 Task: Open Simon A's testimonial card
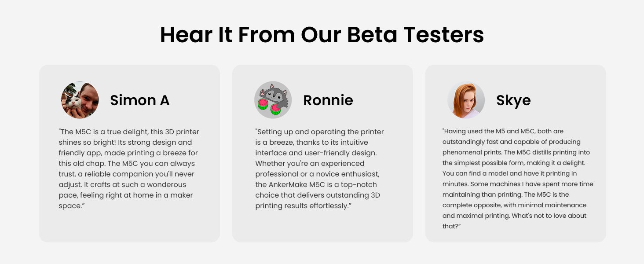[x=129, y=153]
